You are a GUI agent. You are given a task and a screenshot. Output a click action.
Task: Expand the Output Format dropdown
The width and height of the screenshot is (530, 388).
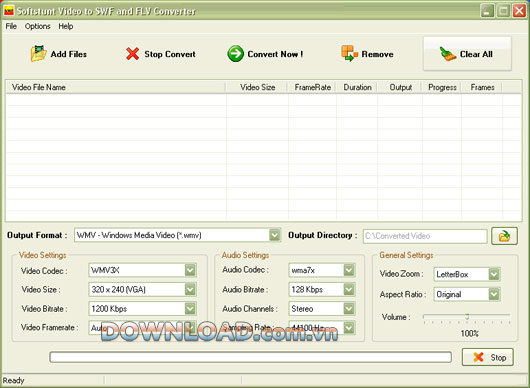[275, 235]
